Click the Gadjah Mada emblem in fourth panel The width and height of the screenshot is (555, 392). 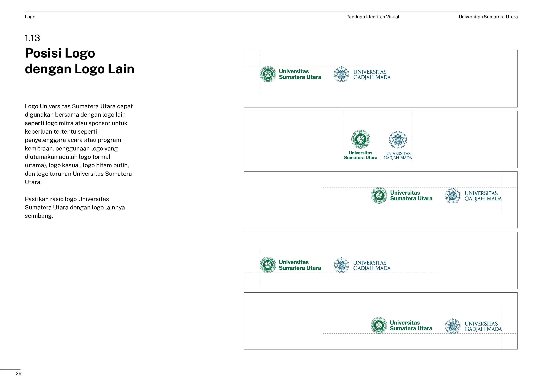pyautogui.click(x=341, y=265)
